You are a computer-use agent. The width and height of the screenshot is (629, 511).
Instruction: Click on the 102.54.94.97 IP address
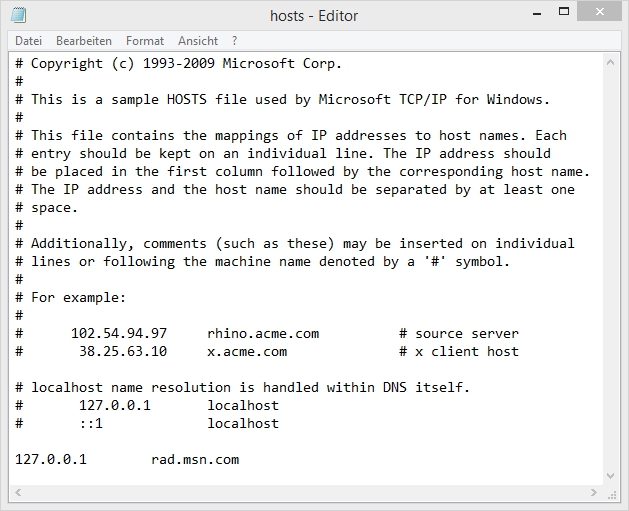point(119,334)
